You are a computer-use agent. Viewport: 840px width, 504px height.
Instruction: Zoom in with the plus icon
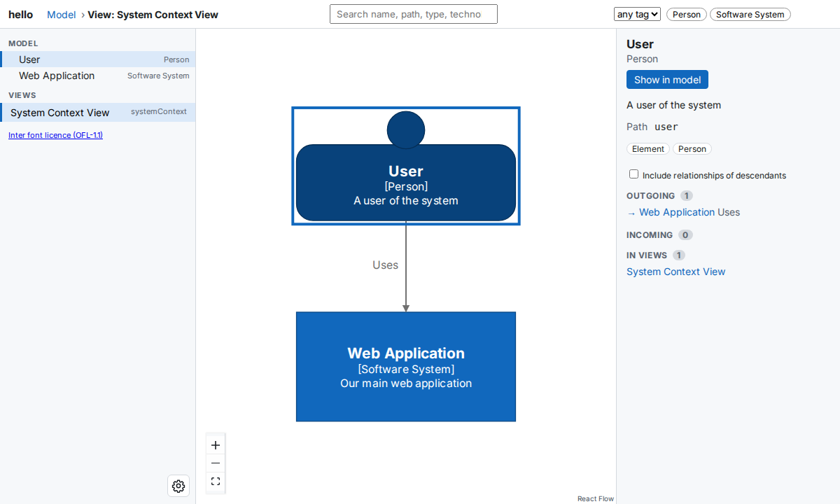[216, 445]
